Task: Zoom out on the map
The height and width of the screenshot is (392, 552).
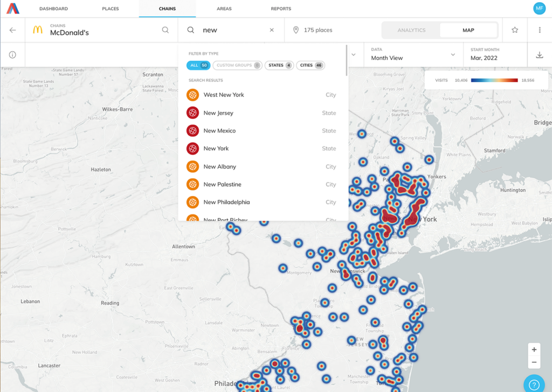Action: 534,362
